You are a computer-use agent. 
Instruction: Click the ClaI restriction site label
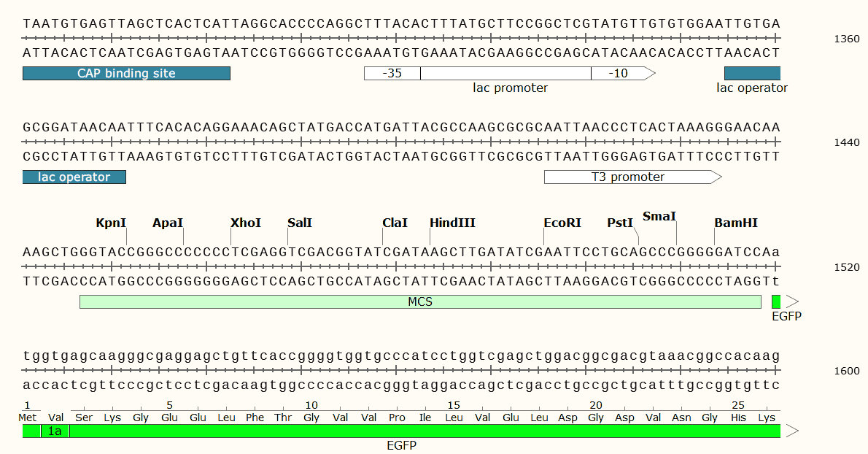click(x=395, y=223)
